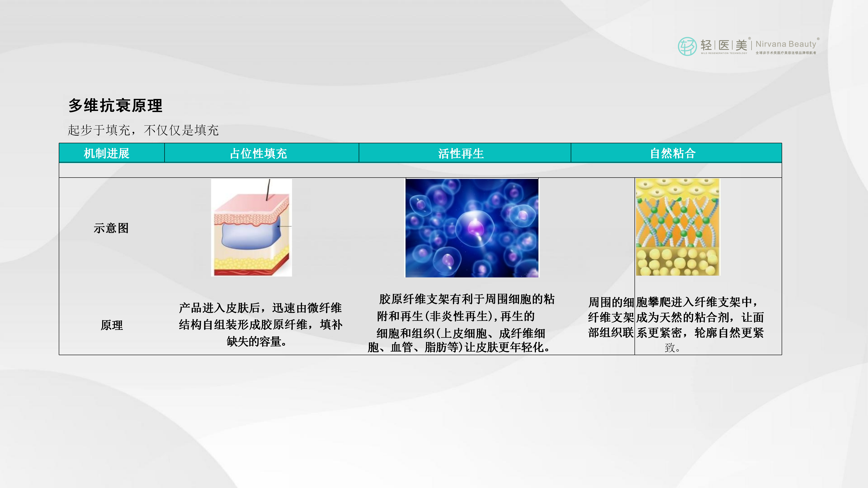Image resolution: width=868 pixels, height=488 pixels.
Task: Select the blue cell regeneration image
Action: click(472, 228)
